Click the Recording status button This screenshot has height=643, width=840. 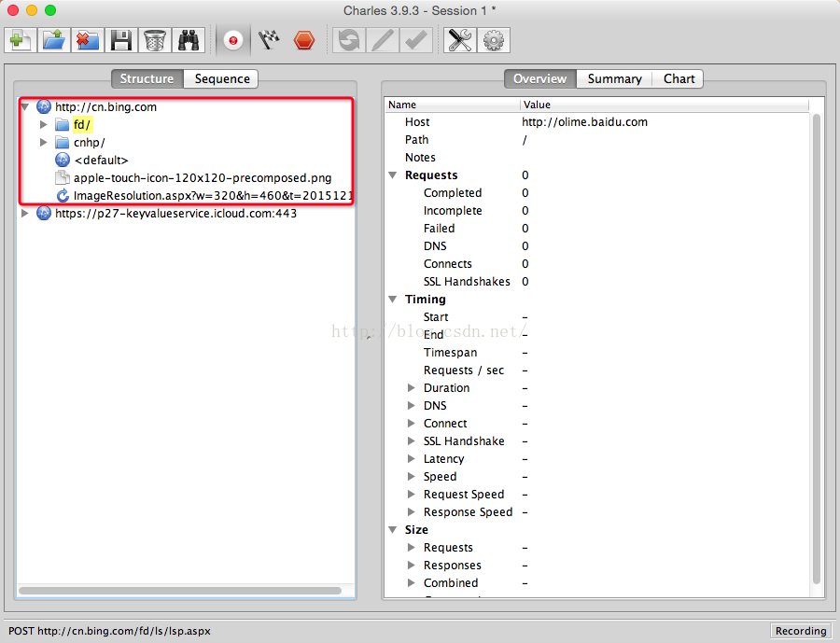click(801, 631)
